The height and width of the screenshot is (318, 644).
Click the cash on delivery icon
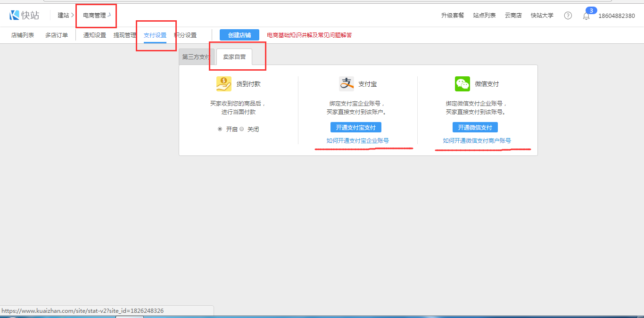(224, 84)
